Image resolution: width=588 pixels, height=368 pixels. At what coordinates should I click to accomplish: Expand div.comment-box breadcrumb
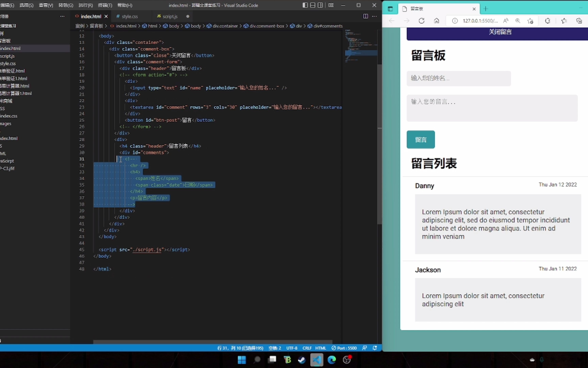click(x=264, y=26)
